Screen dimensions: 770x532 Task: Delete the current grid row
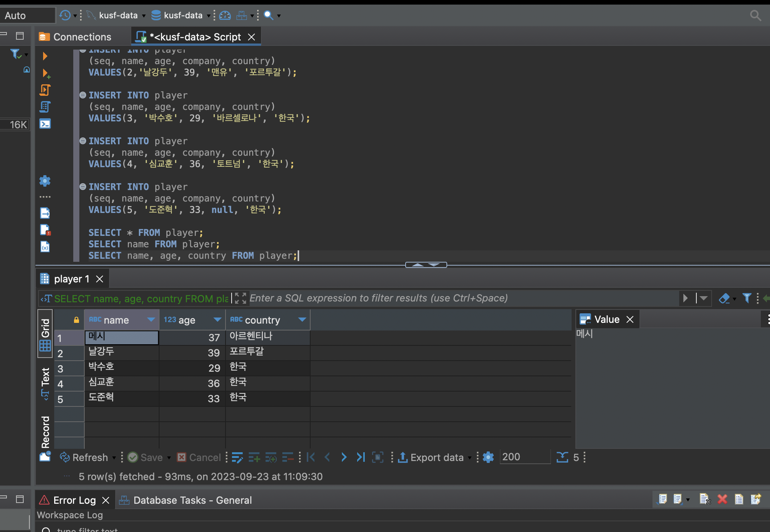[x=287, y=457]
